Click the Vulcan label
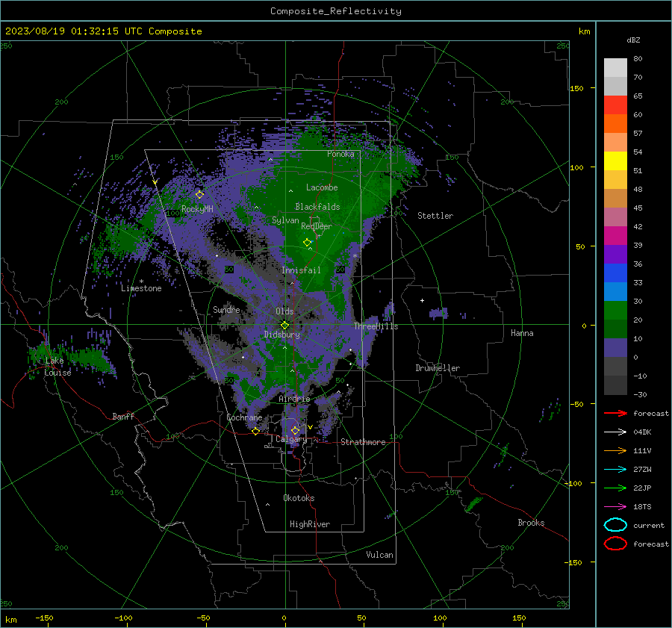 pyautogui.click(x=380, y=555)
